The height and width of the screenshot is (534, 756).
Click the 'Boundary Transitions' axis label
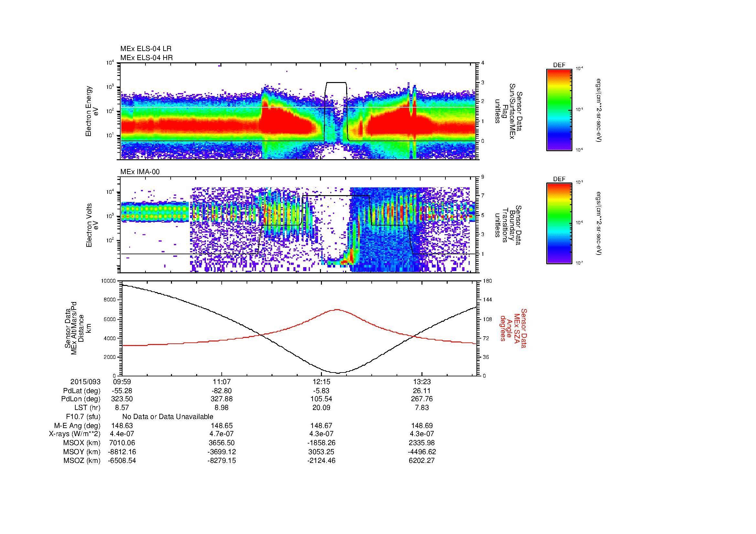pos(508,225)
